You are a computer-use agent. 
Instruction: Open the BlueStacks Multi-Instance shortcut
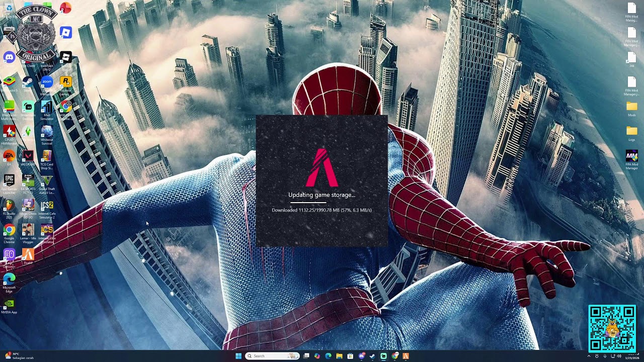[9, 110]
